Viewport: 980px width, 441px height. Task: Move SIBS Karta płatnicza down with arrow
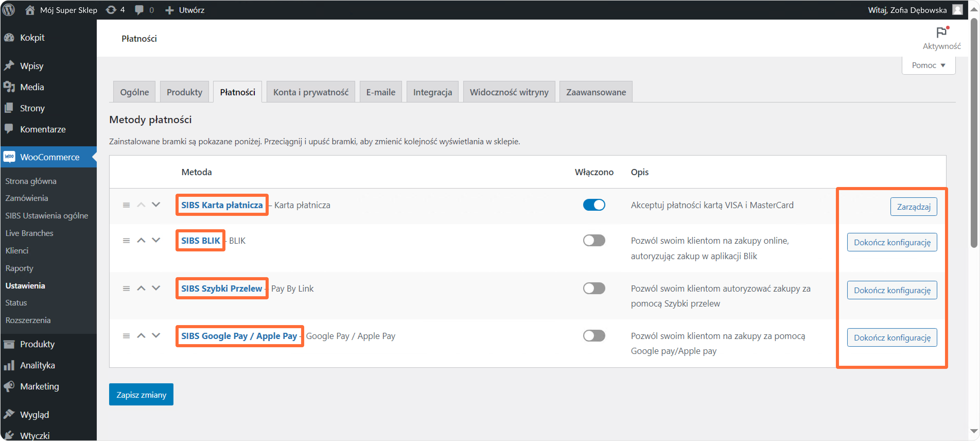tap(156, 205)
